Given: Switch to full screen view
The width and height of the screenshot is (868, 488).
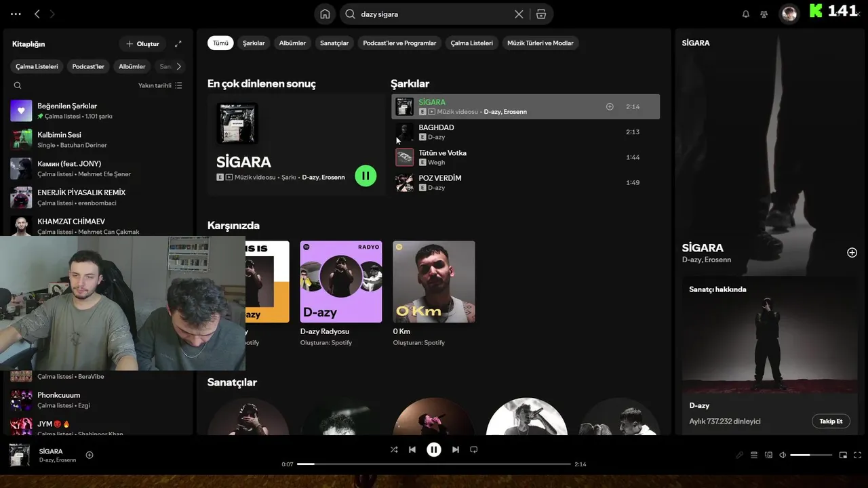Looking at the screenshot, I should 858,455.
